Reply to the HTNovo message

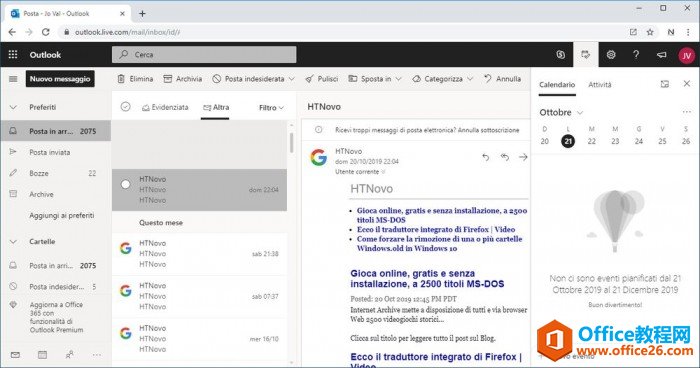486,157
